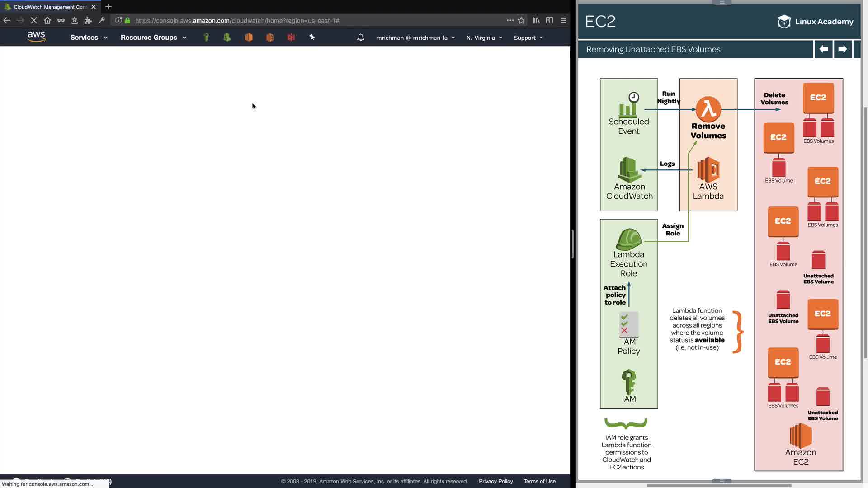Go to previous slide arrow

pos(824,49)
